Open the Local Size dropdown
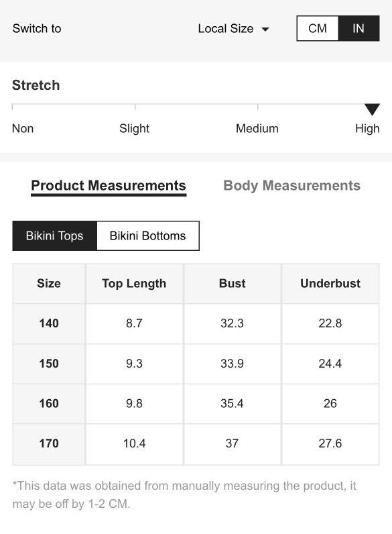Viewport: 392px width, 534px height. 233,29
